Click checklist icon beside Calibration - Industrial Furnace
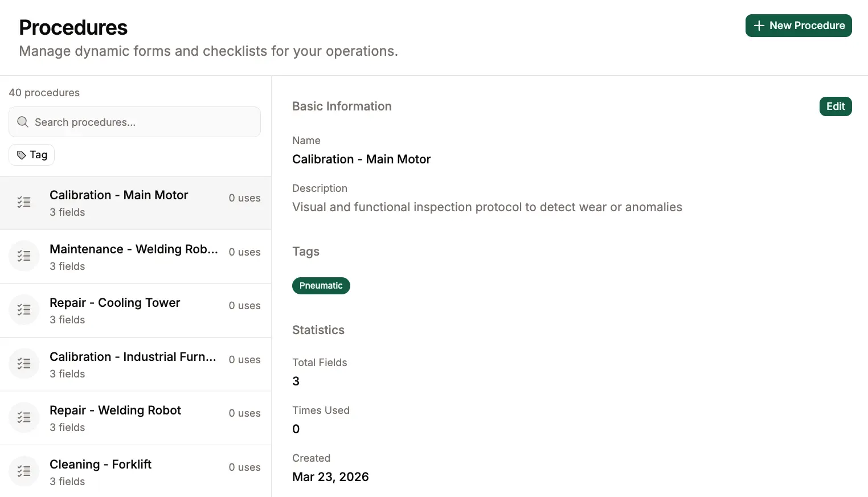Image resolution: width=868 pixels, height=497 pixels. click(x=24, y=364)
